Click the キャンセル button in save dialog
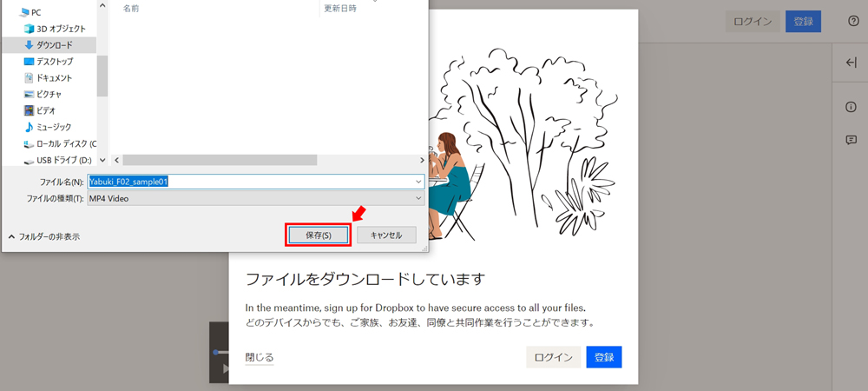Image resolution: width=868 pixels, height=391 pixels. tap(386, 235)
